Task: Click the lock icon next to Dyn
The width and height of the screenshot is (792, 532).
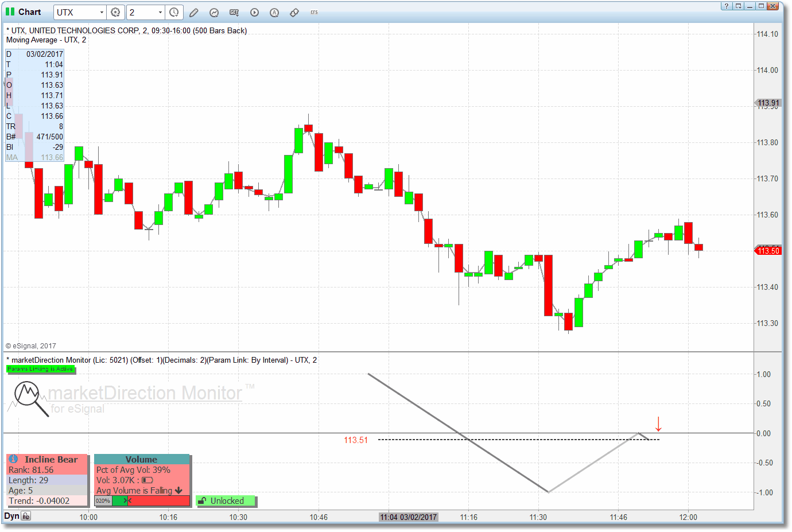Action: [26, 516]
